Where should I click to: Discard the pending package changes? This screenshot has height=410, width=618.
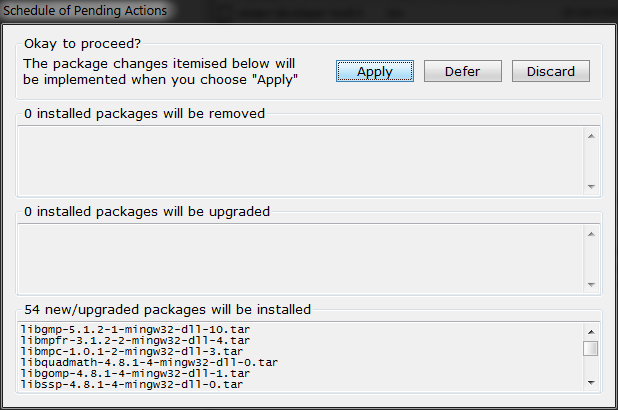point(551,71)
